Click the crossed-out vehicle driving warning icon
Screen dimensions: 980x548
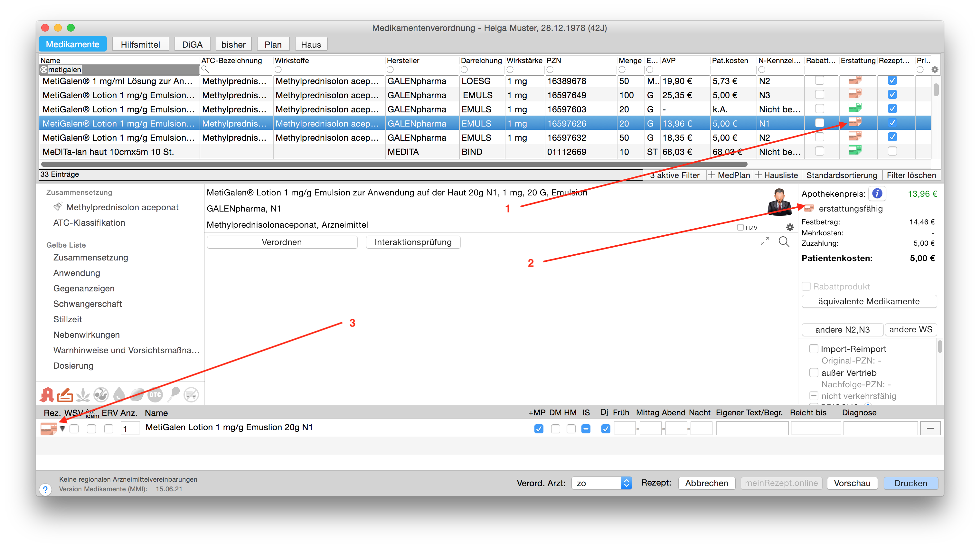pyautogui.click(x=191, y=395)
